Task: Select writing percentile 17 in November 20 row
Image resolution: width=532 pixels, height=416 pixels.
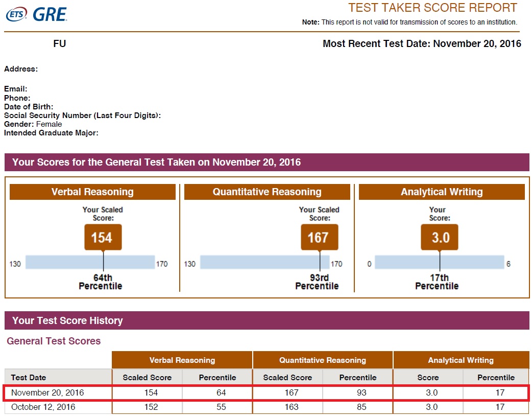Action: [x=500, y=393]
